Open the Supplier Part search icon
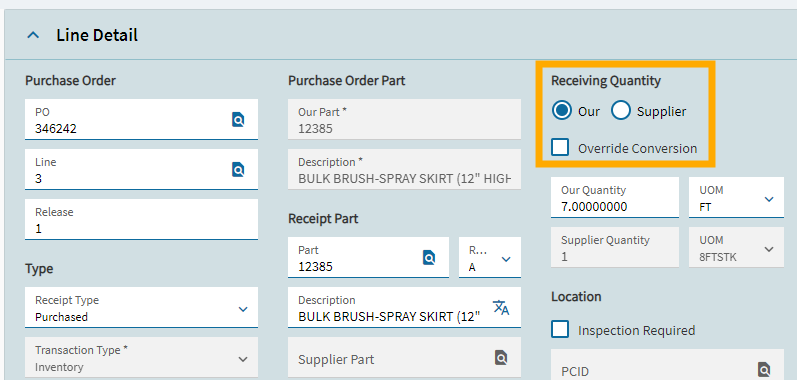The height and width of the screenshot is (380, 797). (501, 358)
